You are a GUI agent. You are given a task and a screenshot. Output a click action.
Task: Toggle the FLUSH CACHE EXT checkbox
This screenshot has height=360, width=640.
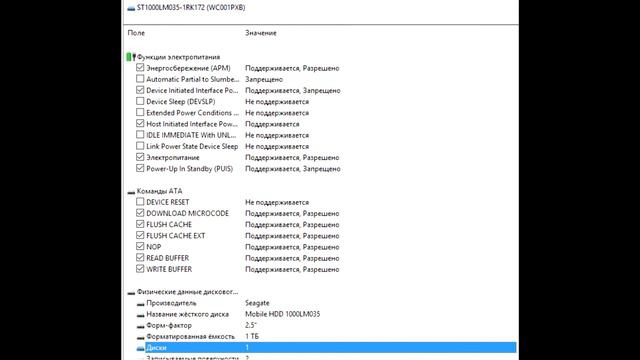coord(140,235)
